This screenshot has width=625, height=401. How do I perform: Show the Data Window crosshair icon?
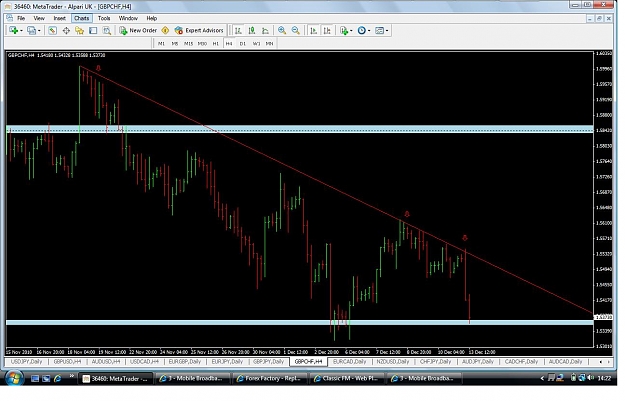point(66,31)
